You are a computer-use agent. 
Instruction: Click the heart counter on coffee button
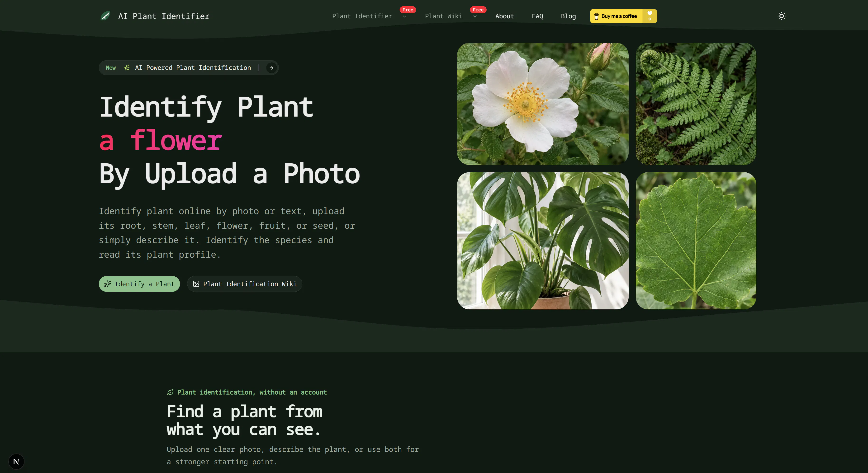650,16
